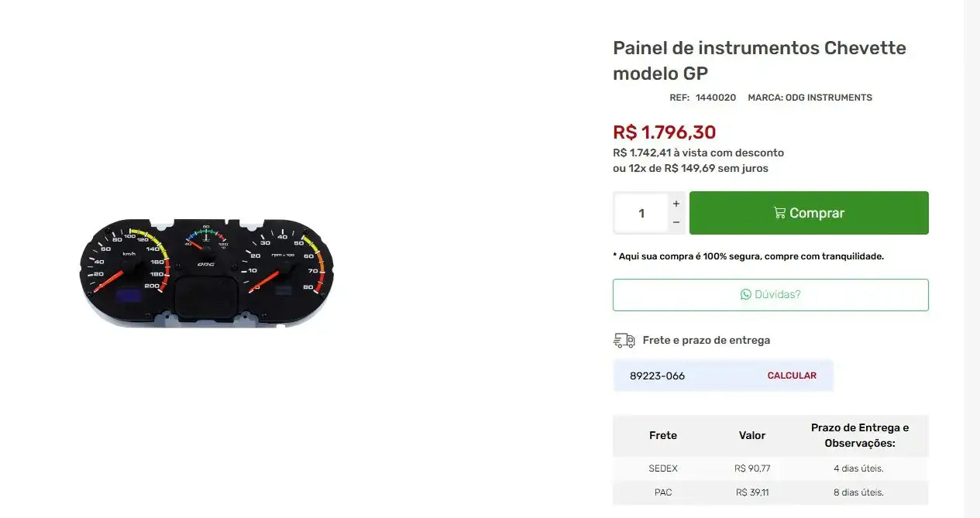Open the Dúvidas? contact option

(x=771, y=294)
